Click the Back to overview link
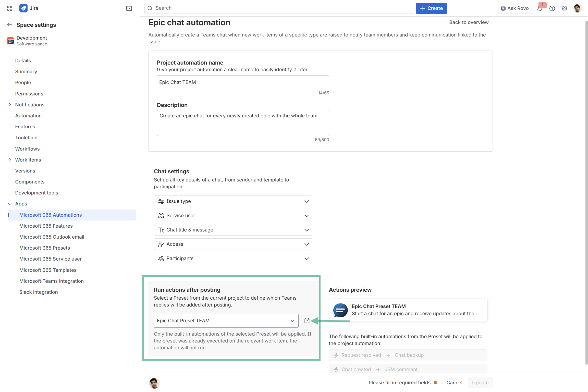The width and height of the screenshot is (588, 392). pyautogui.click(x=469, y=22)
